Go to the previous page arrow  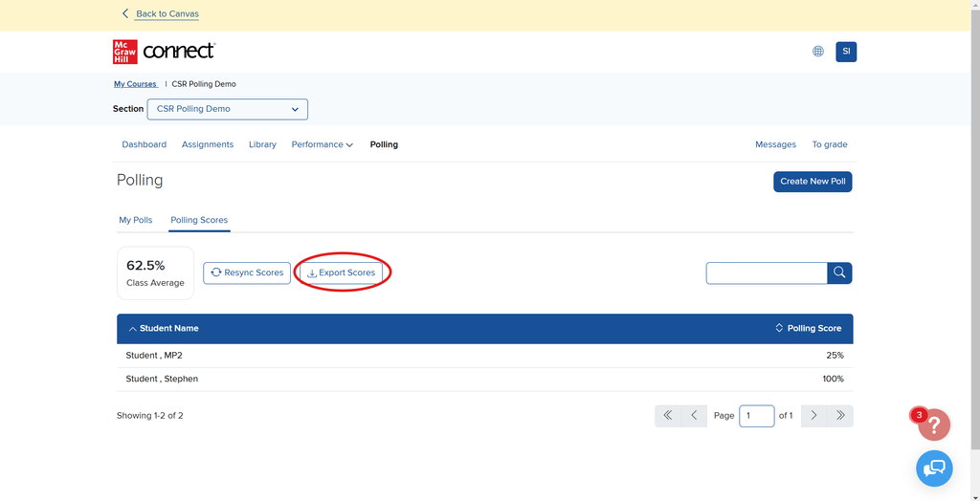click(x=694, y=416)
